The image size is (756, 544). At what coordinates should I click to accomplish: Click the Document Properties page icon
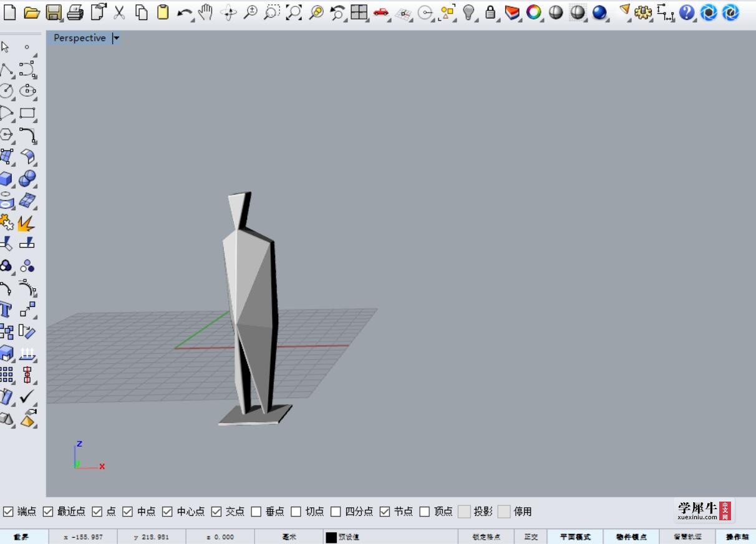pyautogui.click(x=98, y=12)
